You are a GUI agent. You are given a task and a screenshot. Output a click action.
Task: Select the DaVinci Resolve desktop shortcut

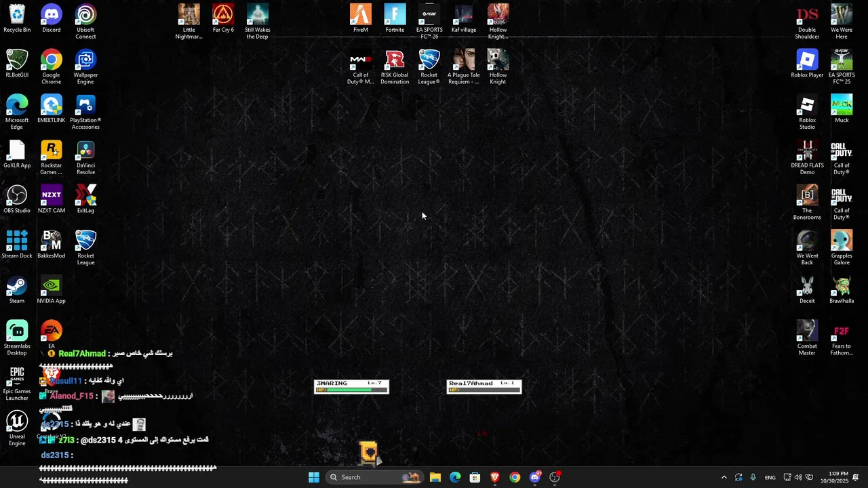click(85, 158)
